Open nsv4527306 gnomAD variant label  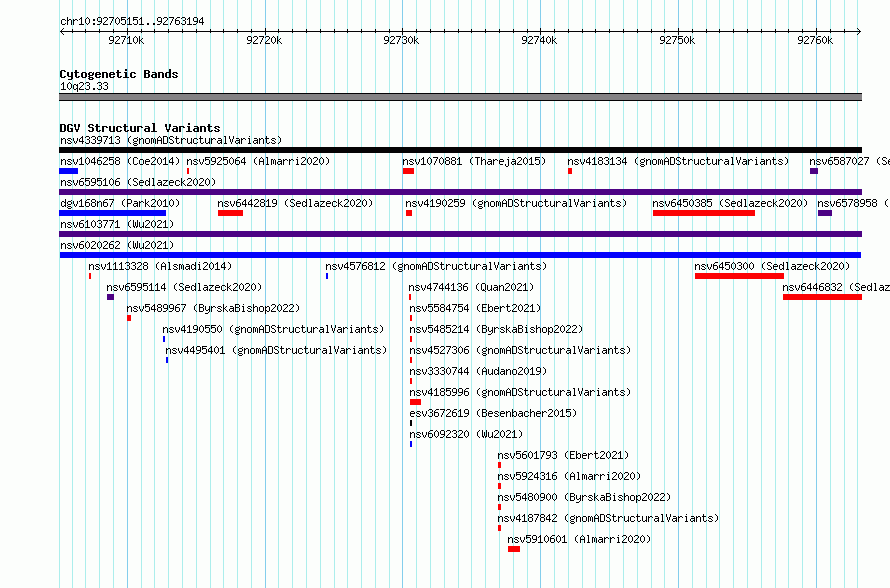520,350
